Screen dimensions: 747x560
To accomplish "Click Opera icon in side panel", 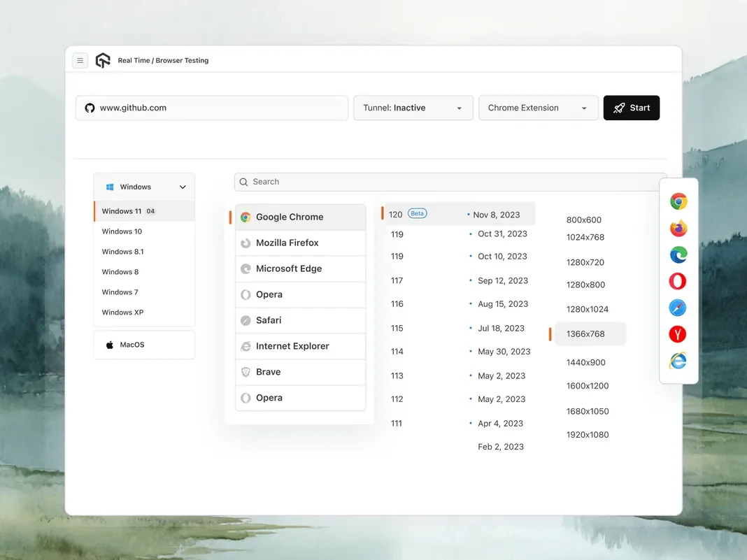I will 678,282.
